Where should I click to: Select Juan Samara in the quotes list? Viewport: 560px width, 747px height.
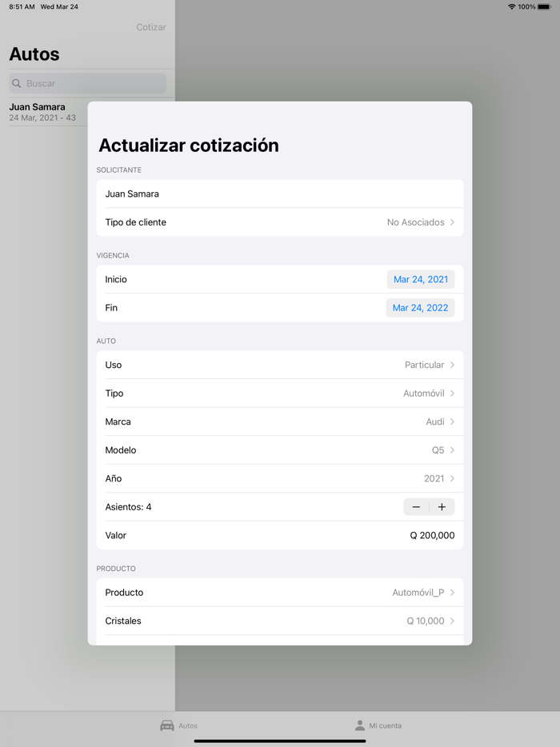coord(44,112)
